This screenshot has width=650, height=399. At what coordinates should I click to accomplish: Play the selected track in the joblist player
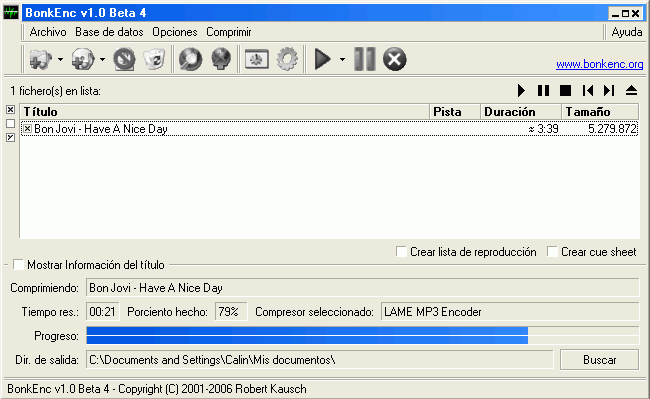(x=521, y=91)
